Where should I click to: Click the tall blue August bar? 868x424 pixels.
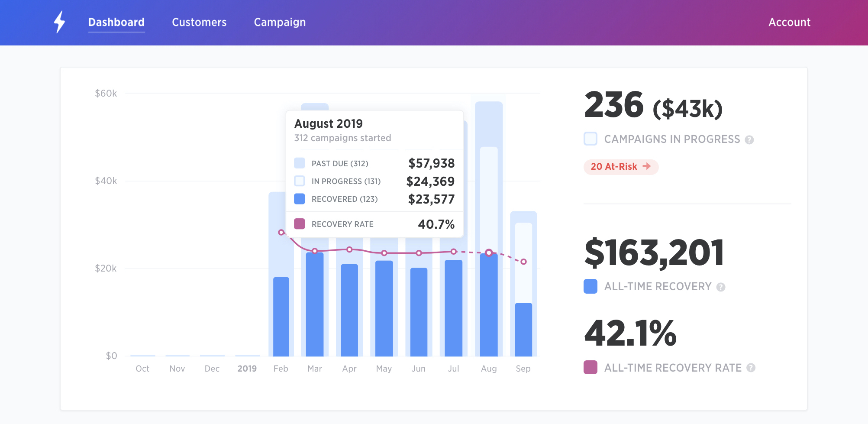tap(489, 303)
